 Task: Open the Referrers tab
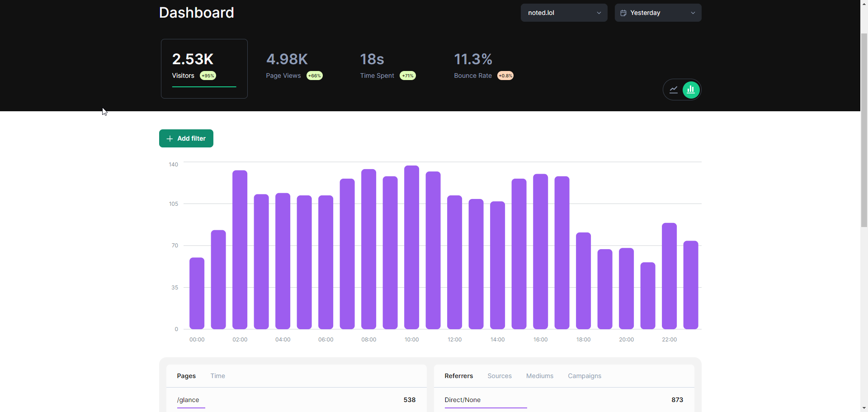coord(459,376)
